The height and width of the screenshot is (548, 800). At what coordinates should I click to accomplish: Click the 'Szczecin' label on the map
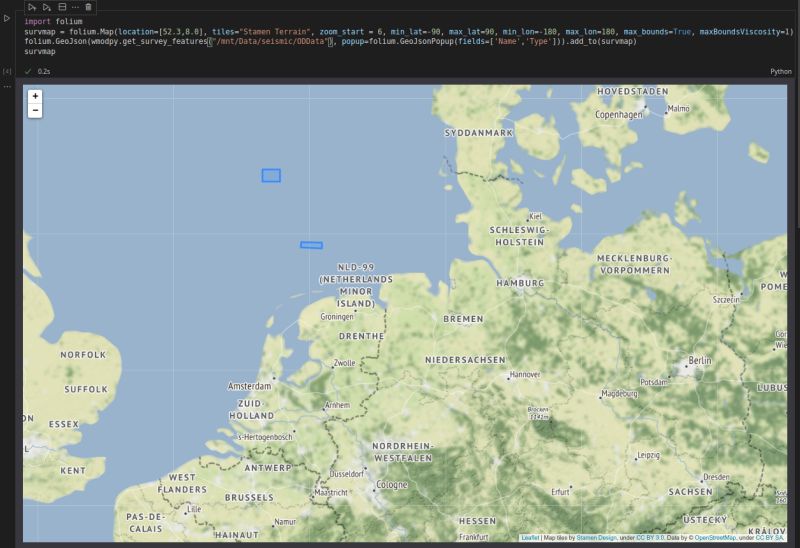click(x=726, y=300)
